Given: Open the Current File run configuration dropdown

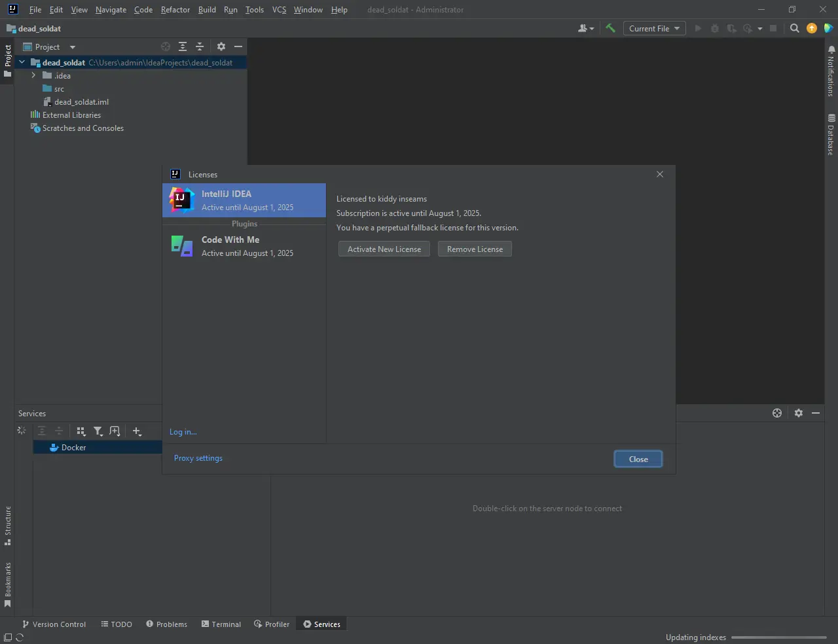Looking at the screenshot, I should coord(654,28).
